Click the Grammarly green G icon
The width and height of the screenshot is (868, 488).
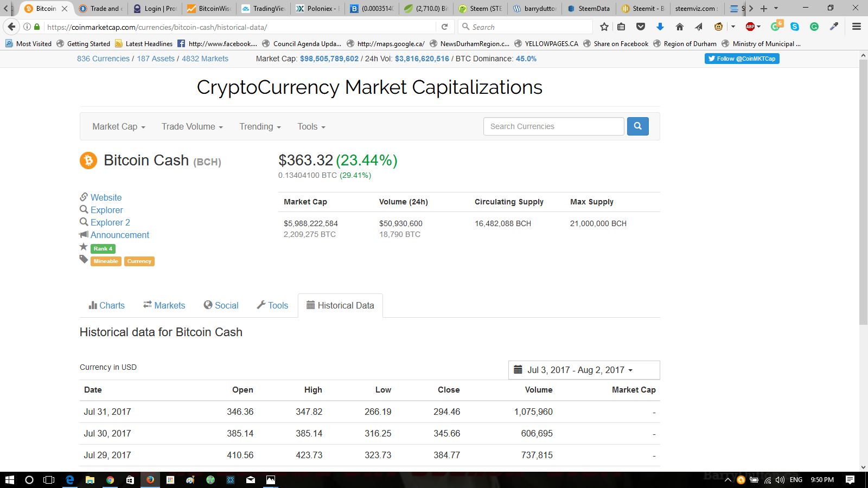[x=814, y=27]
